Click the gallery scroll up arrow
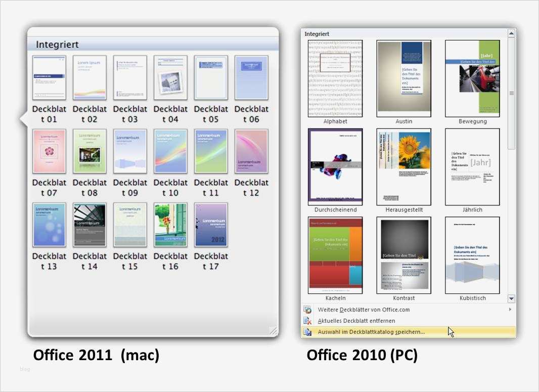 point(511,33)
